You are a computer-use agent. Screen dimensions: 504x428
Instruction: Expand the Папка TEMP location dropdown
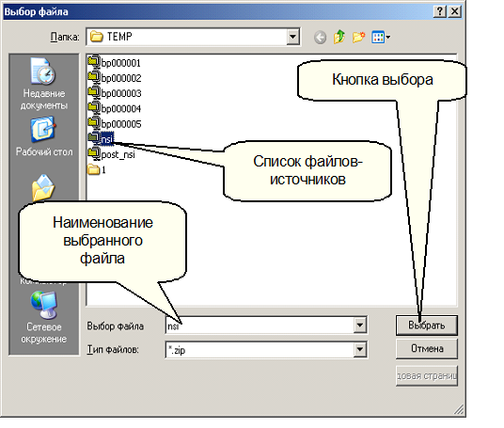[292, 37]
